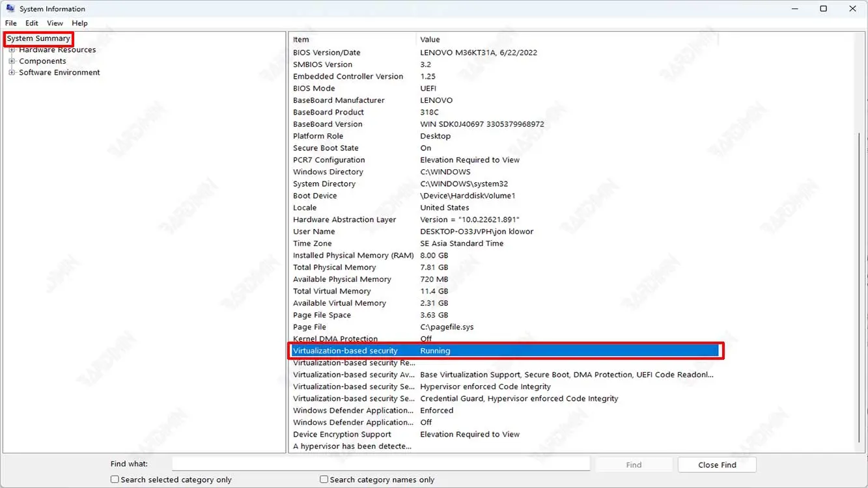The width and height of the screenshot is (868, 488).
Task: Open the Help menu
Action: pos(79,23)
